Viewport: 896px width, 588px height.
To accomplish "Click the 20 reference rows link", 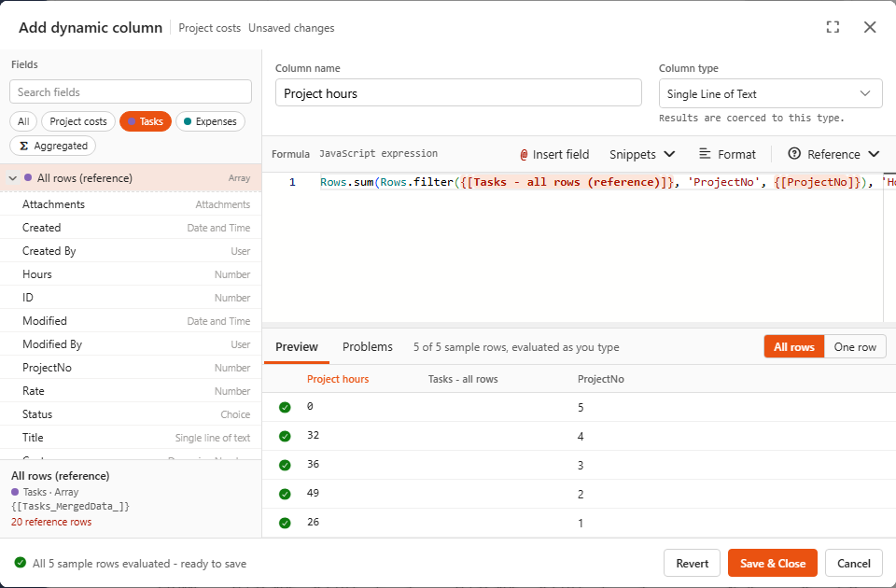I will click(x=51, y=522).
